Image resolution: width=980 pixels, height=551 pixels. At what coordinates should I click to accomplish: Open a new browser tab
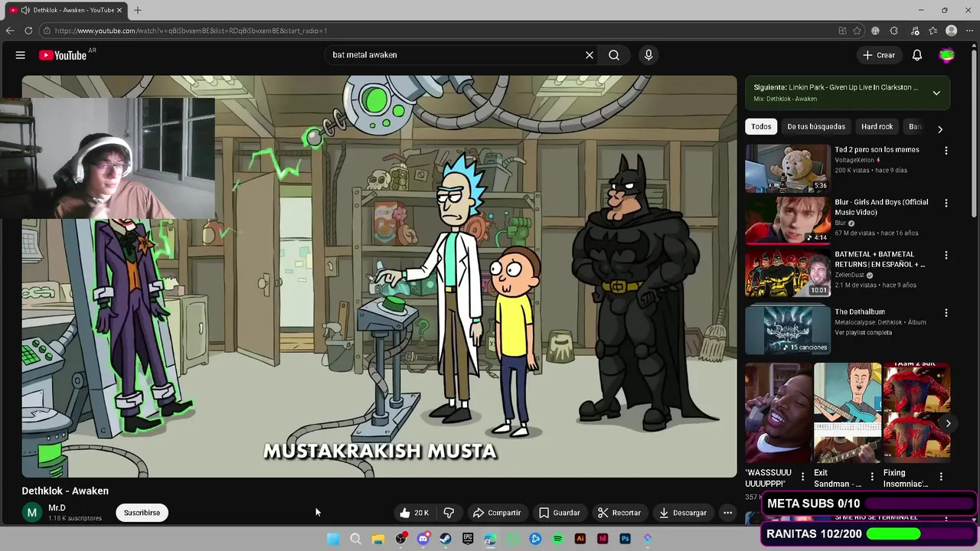point(138,10)
